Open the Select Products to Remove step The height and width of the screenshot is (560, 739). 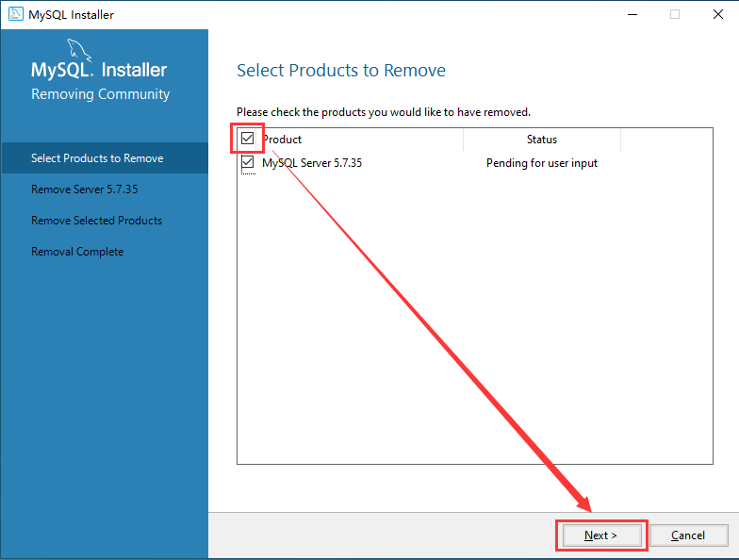pyautogui.click(x=106, y=158)
